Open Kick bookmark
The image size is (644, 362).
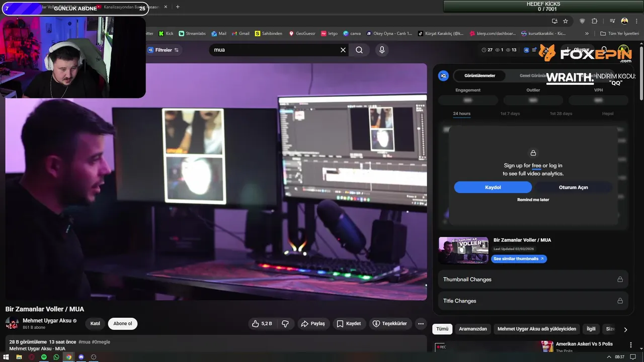pyautogui.click(x=166, y=33)
